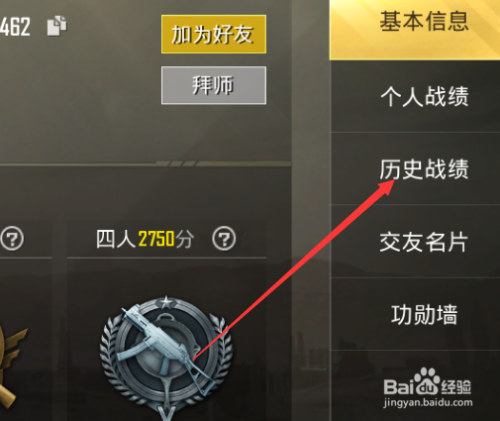This screenshot has height=421, width=500.
Task: Click the leftmost question mark help icon
Action: pyautogui.click(x=12, y=238)
